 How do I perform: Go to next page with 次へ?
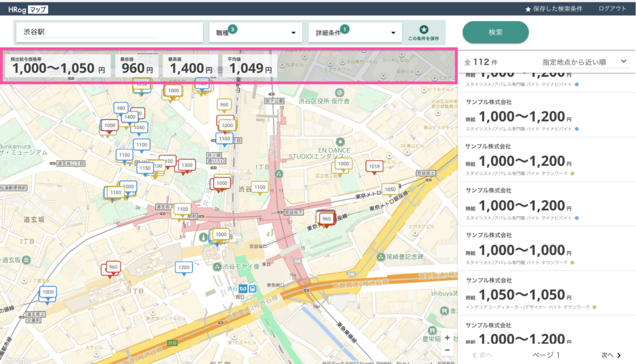coord(611,355)
